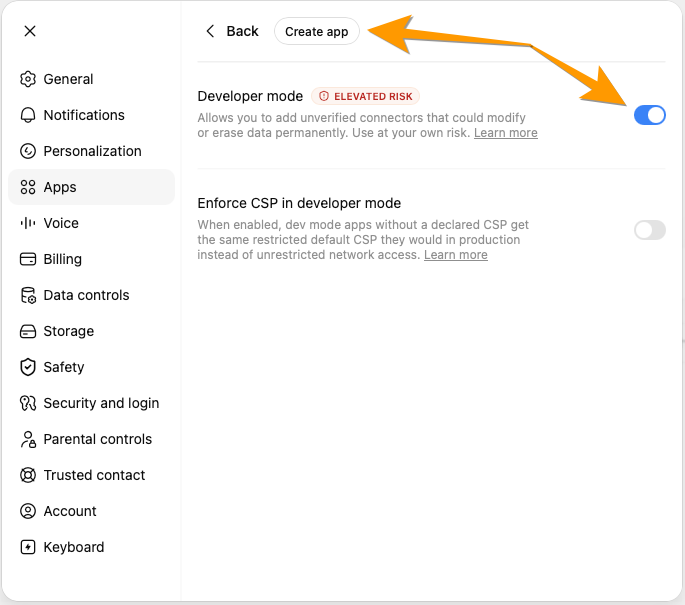This screenshot has height=605, width=685.
Task: Select the Personalization icon in sidebar
Action: (x=28, y=151)
